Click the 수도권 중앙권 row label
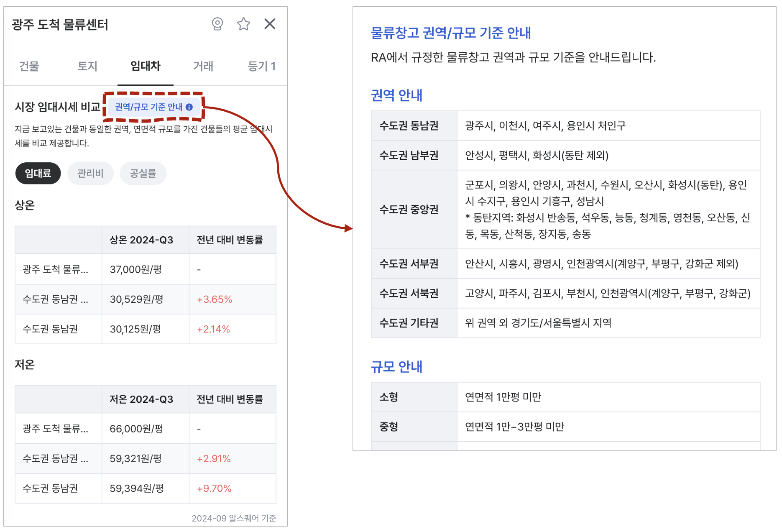782x532 pixels. click(409, 210)
